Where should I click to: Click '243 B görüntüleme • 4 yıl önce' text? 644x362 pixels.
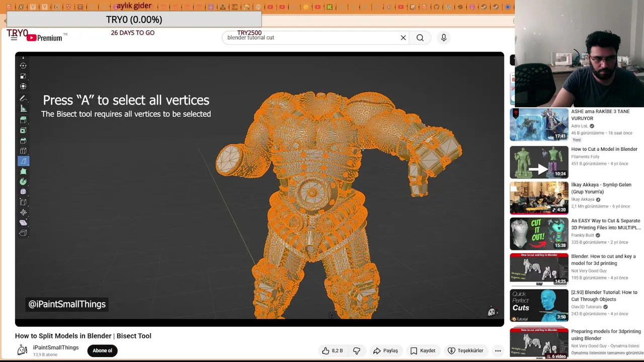(600, 314)
